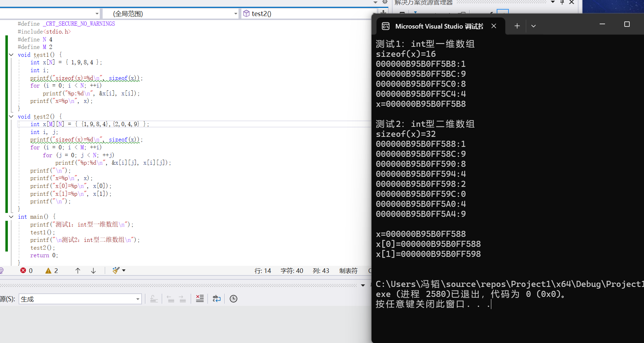Click the 按任意键关闭此窗口 prompt line
The height and width of the screenshot is (343, 644).
click(433, 304)
